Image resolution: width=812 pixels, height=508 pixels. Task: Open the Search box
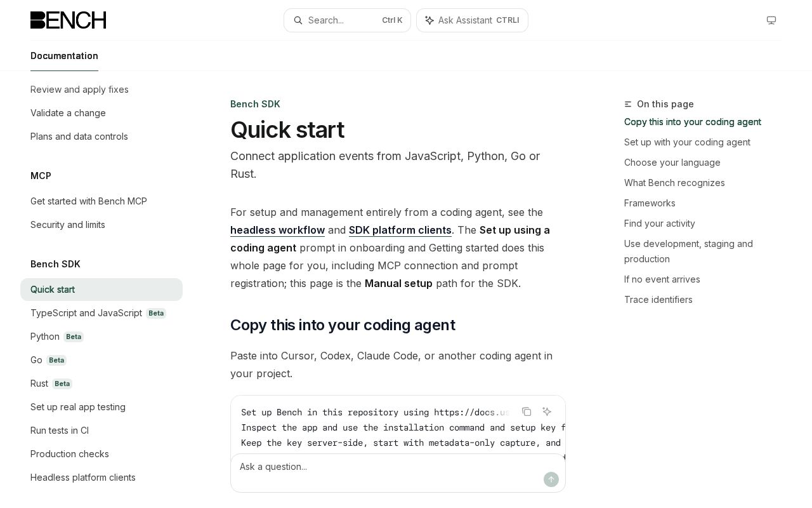tap(347, 20)
